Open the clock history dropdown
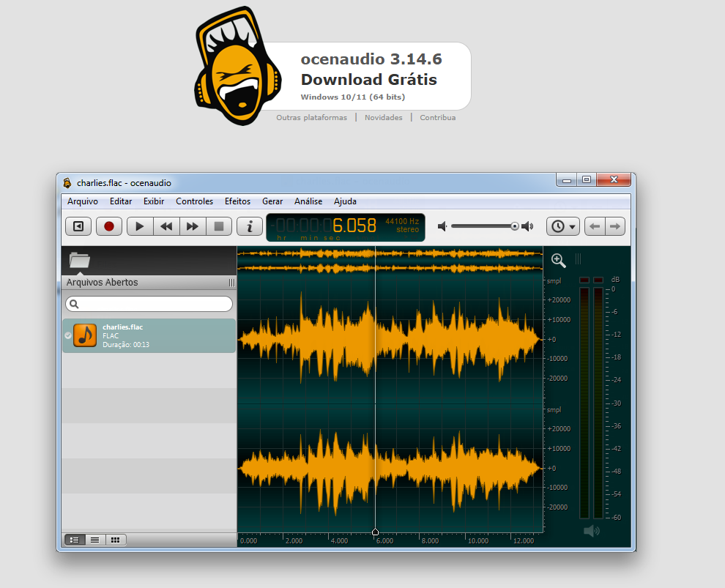This screenshot has height=588, width=725. (562, 226)
